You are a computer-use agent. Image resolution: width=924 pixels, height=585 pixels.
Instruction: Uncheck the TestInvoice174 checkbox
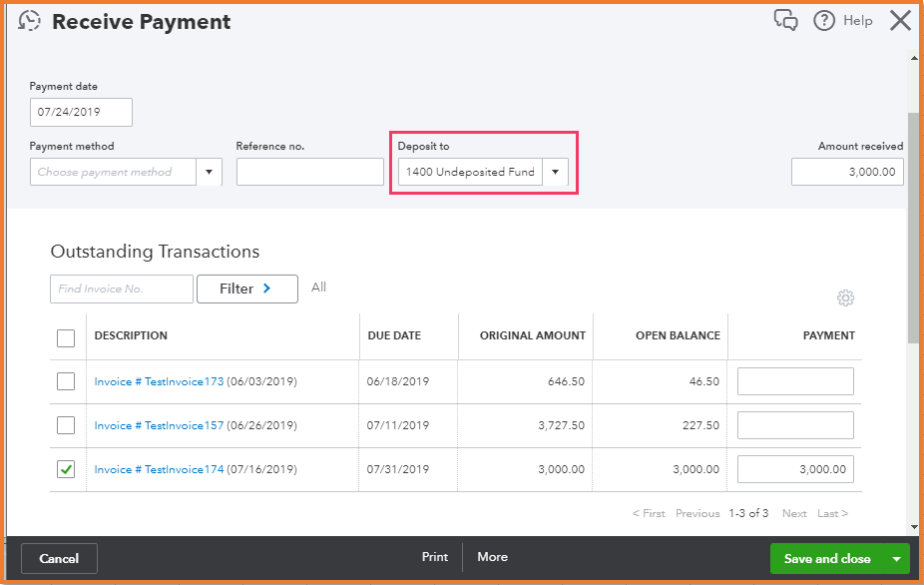point(66,469)
